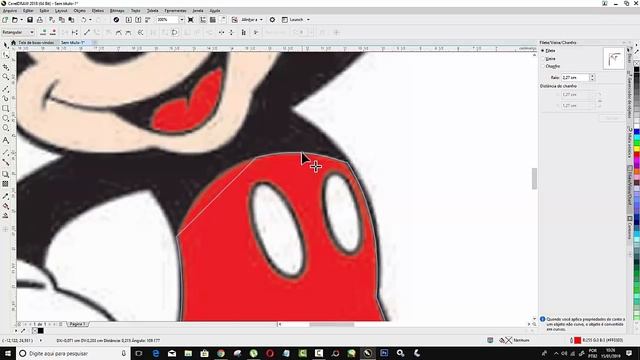The image size is (640, 360).
Task: Select the Ellipse tool in toolbox
Action: pyautogui.click(x=6, y=118)
